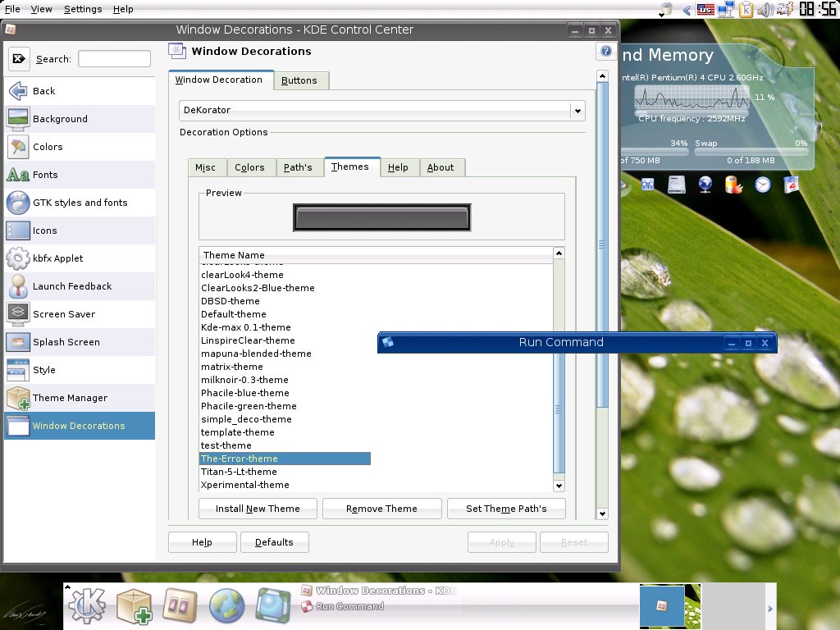Switch to the About tab
This screenshot has height=630, width=840.
click(x=441, y=167)
